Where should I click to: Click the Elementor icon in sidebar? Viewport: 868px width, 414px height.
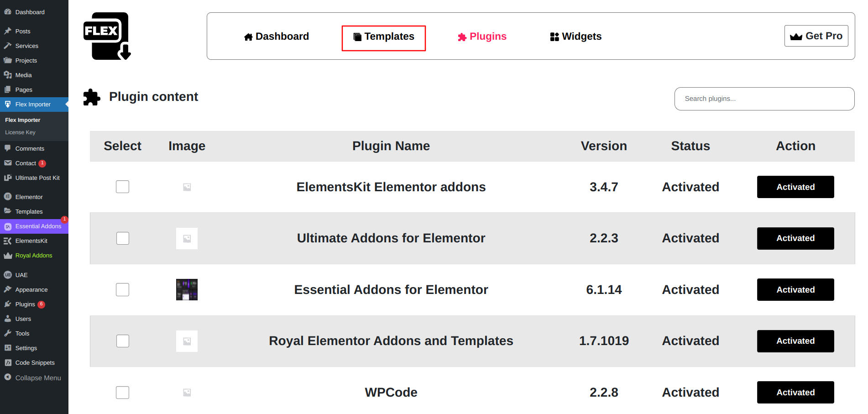click(x=8, y=197)
